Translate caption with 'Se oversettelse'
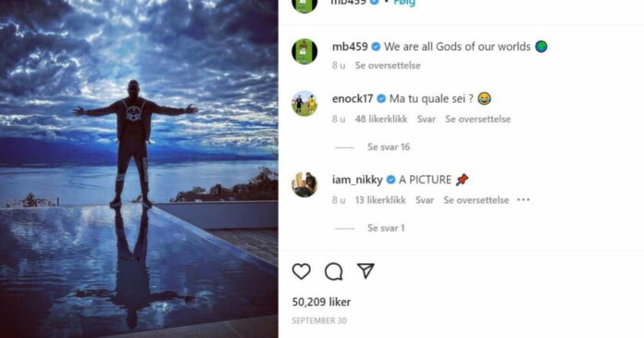 point(388,66)
